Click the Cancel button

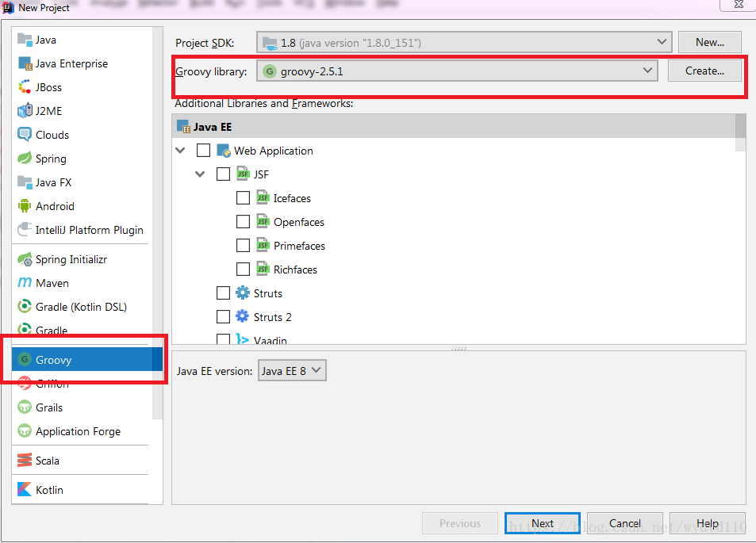[625, 523]
